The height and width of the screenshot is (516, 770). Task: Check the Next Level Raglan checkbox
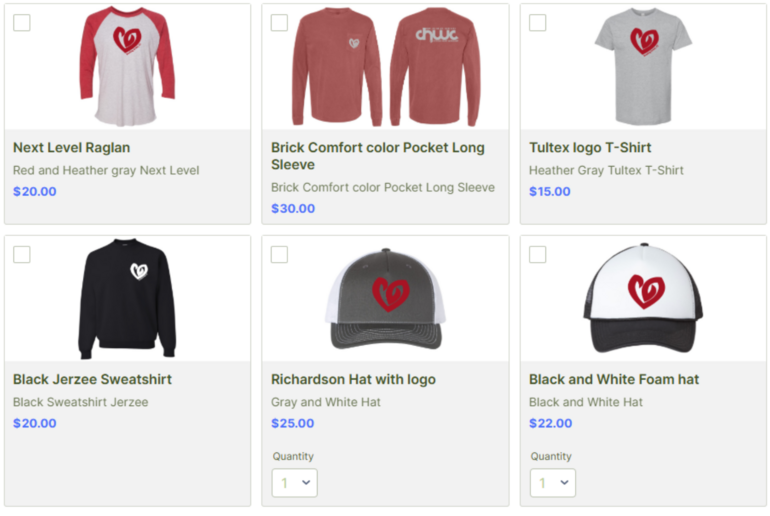point(22,23)
